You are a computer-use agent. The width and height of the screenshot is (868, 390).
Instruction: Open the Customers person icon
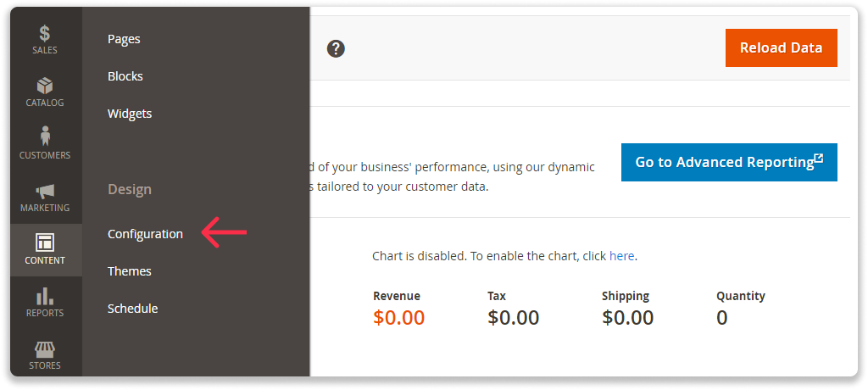45,136
